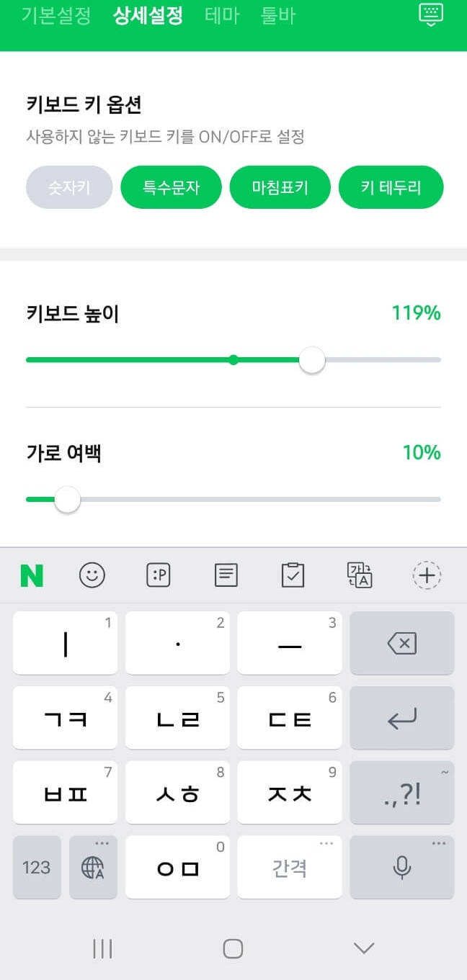
Task: Click the clipboard panel icon
Action: pyautogui.click(x=292, y=575)
